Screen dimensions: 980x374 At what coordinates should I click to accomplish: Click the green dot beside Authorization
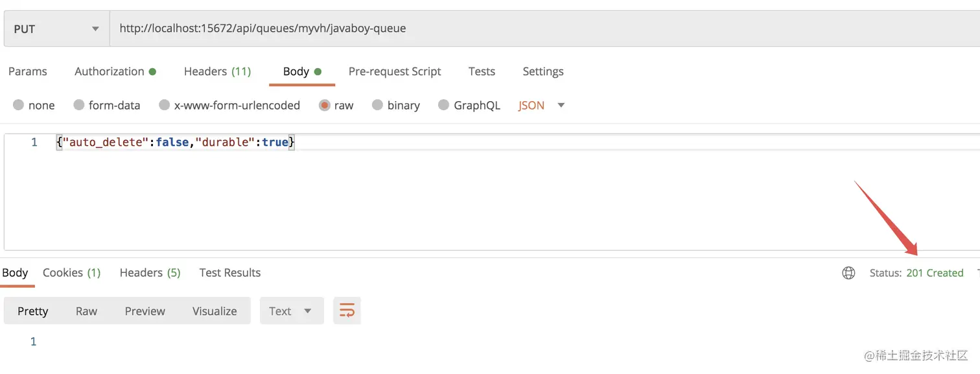tap(152, 72)
